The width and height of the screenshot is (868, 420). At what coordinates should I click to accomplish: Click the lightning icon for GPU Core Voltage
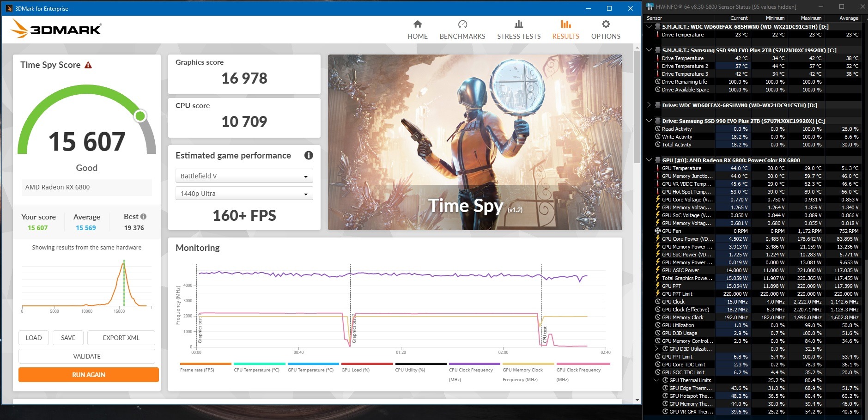click(x=658, y=200)
